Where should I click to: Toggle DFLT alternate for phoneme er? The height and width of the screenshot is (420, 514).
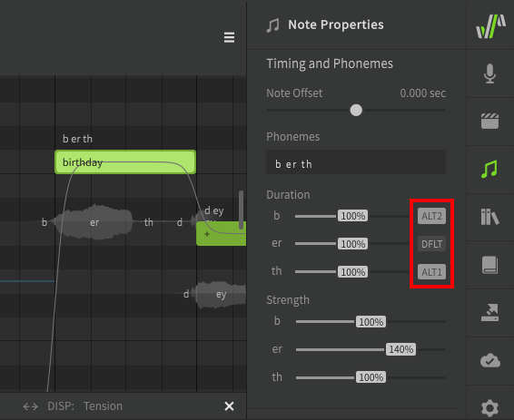click(x=431, y=244)
